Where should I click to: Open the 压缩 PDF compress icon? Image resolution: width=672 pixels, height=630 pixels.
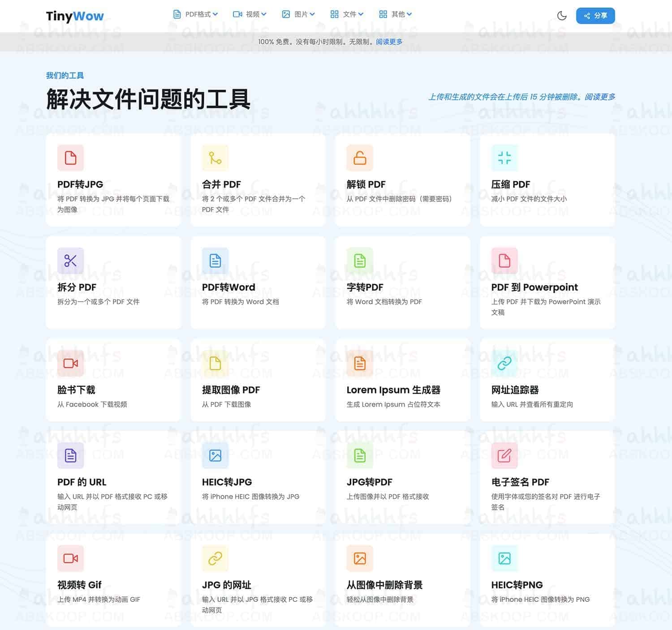click(504, 158)
